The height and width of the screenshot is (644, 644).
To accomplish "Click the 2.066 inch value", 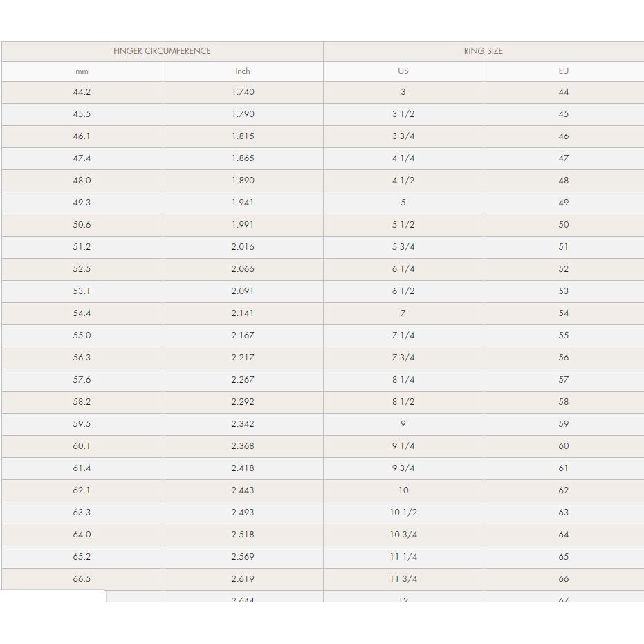I will [x=243, y=270].
